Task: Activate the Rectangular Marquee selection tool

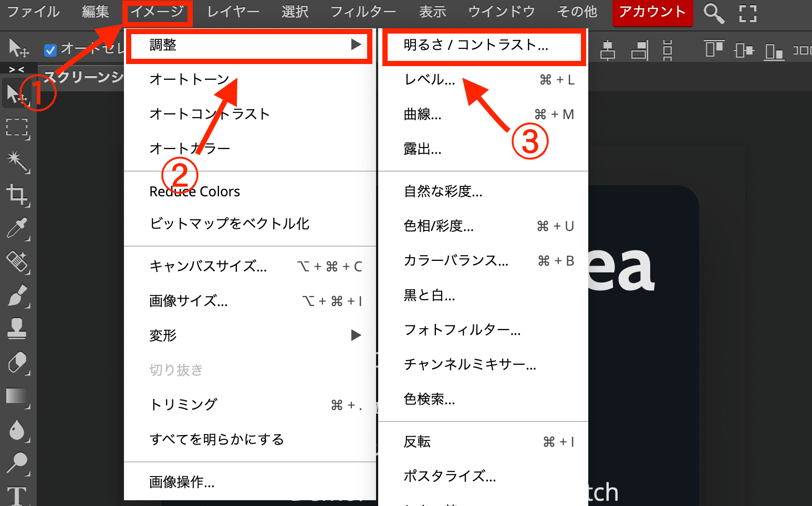Action: click(x=17, y=128)
